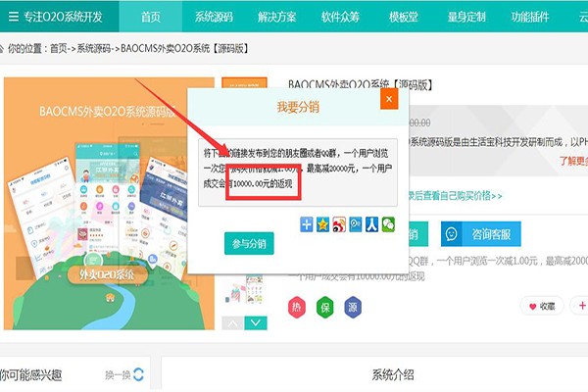
Task: Click 系统源码 breadcrumb link
Action: 94,48
